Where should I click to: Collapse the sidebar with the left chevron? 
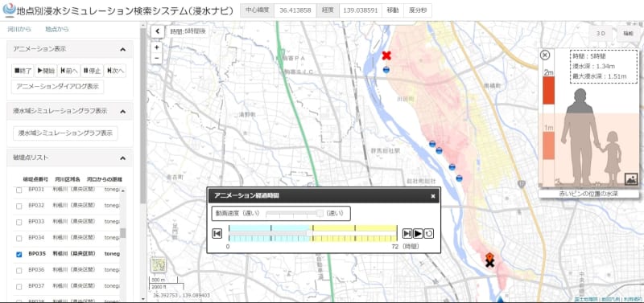[157, 31]
